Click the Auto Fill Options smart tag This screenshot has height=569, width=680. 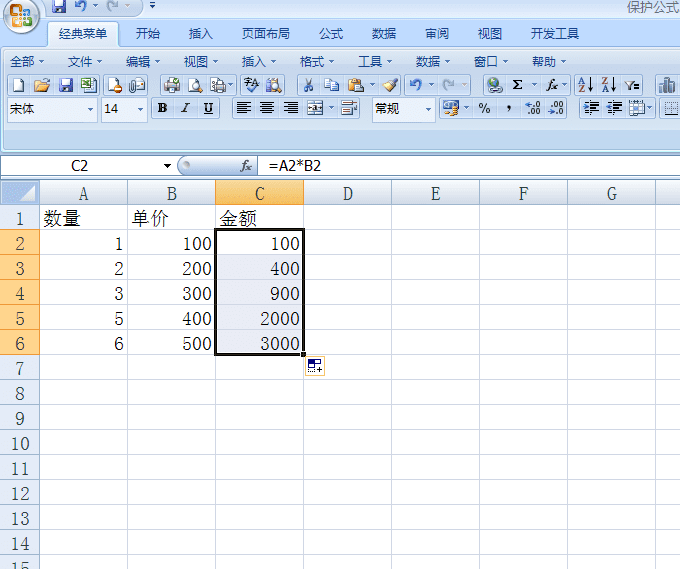click(315, 366)
